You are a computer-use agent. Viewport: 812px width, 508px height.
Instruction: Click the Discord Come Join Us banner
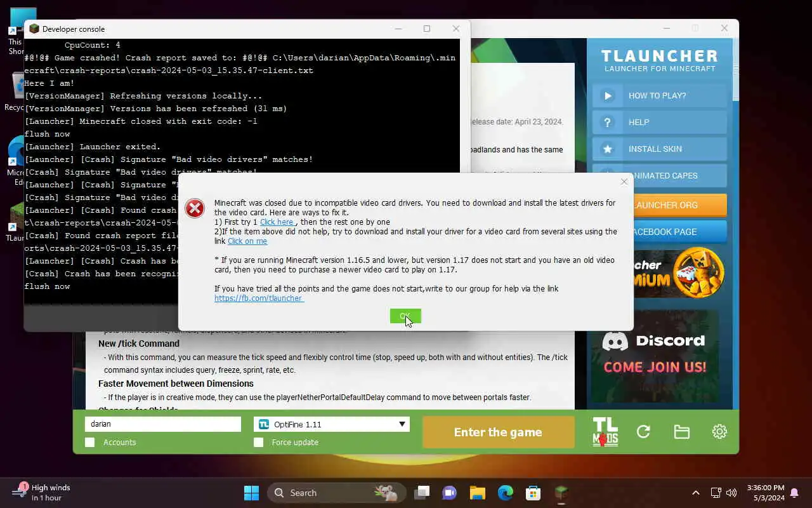(655, 356)
